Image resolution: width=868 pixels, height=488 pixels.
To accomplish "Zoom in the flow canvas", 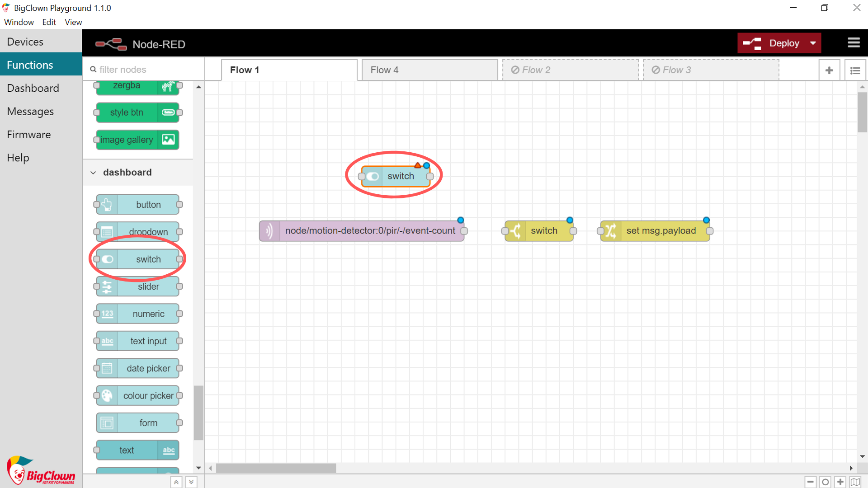I will 840,482.
